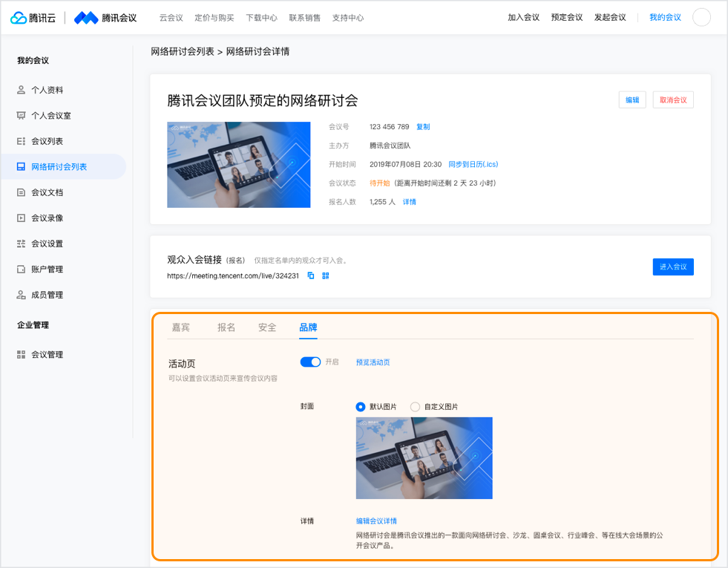This screenshot has height=568, width=728.
Task: Click the user avatar circle at top right
Action: pos(701,17)
